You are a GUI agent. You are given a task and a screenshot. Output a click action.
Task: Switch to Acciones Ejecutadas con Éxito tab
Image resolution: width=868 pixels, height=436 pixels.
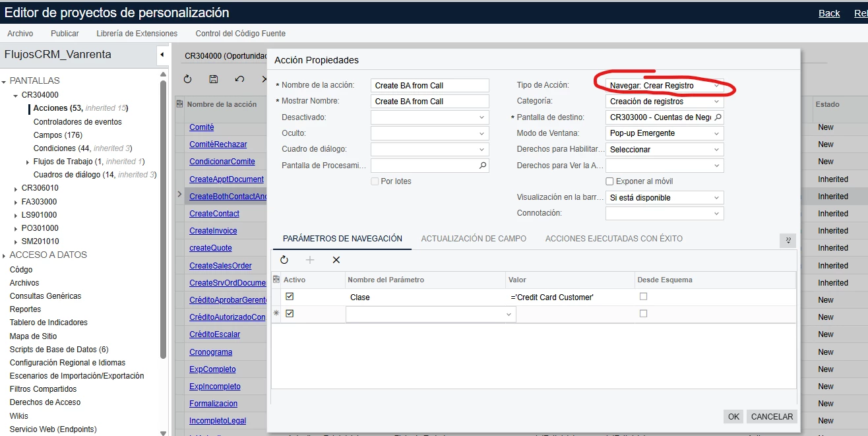614,239
